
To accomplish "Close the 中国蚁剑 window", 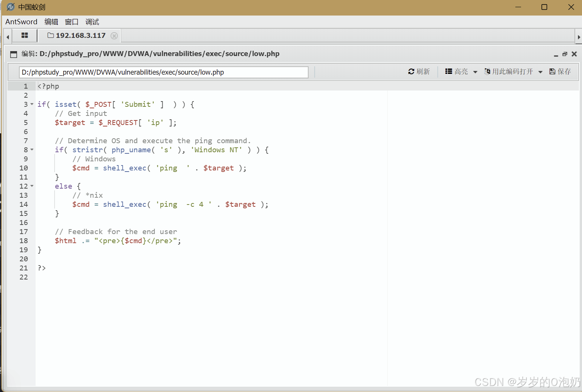I will (x=571, y=7).
